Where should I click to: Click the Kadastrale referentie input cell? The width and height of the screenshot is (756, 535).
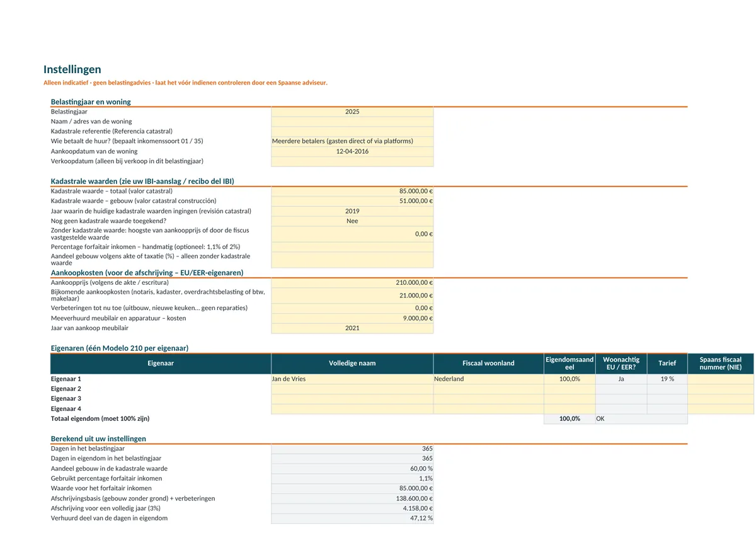point(352,131)
